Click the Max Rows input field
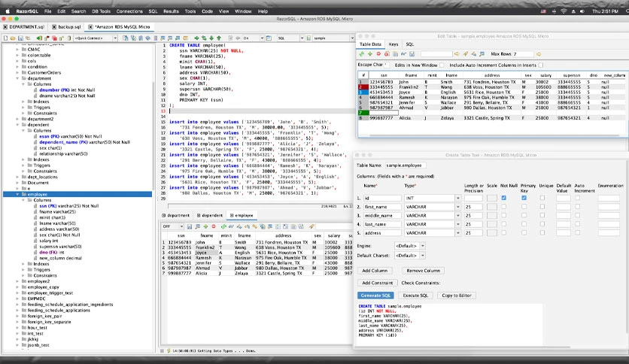Screen dimensions: 629x364 pos(523,53)
